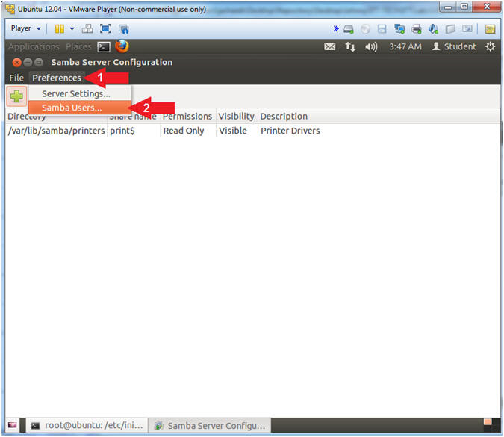Open the Player menu in VMware
The width and height of the screenshot is (504, 437).
point(25,28)
